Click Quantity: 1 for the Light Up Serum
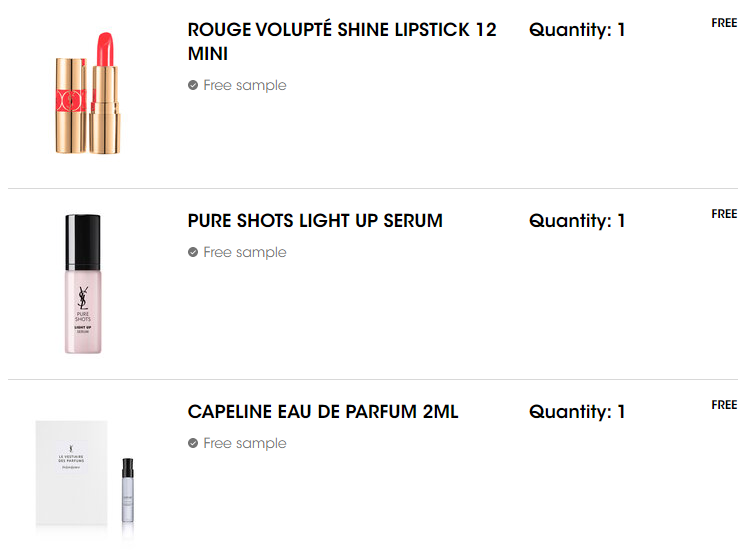Image resolution: width=750 pixels, height=560 pixels. point(577,220)
